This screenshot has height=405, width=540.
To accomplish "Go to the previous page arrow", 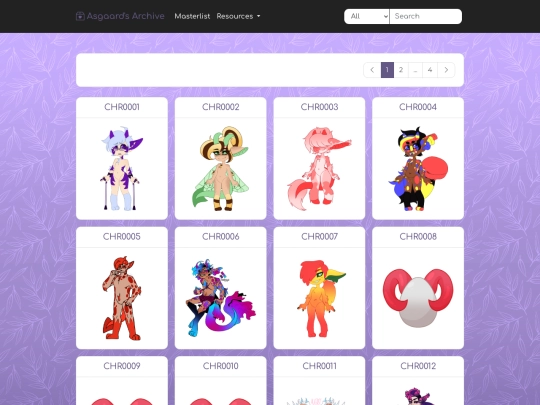I will tap(372, 70).
